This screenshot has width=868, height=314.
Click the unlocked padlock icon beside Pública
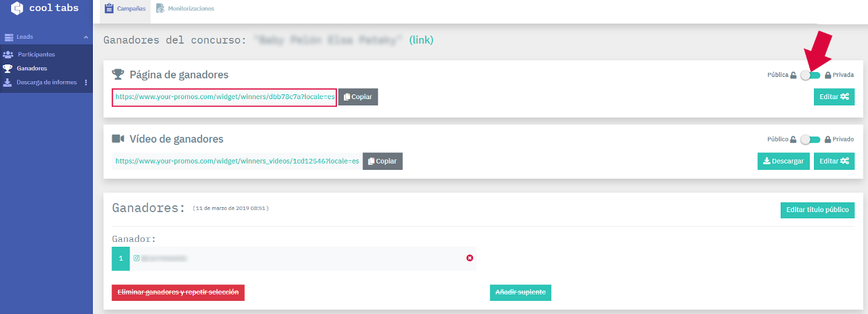pos(794,75)
